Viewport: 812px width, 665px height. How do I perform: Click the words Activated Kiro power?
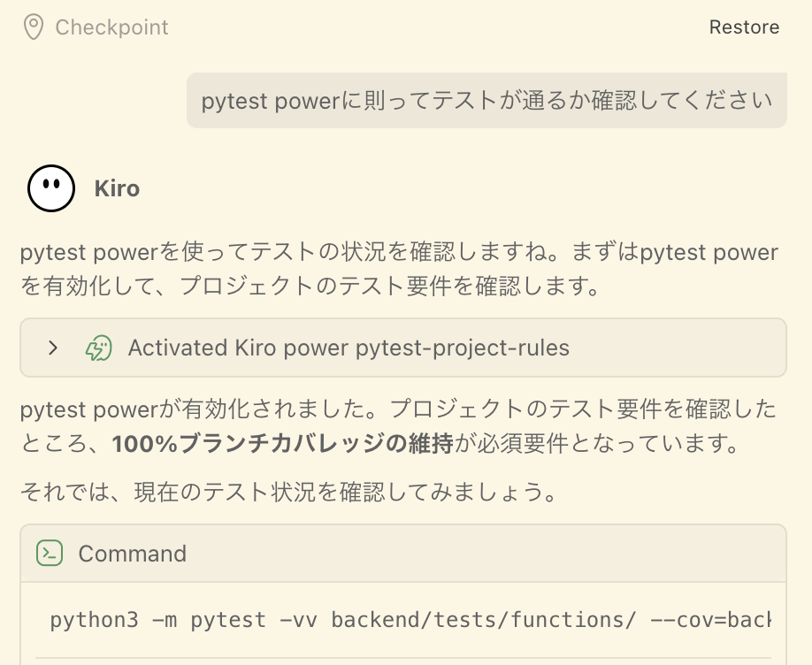click(x=239, y=348)
